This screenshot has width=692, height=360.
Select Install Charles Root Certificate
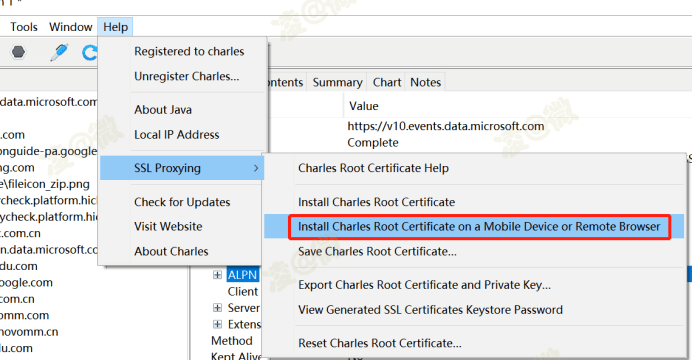tap(376, 202)
